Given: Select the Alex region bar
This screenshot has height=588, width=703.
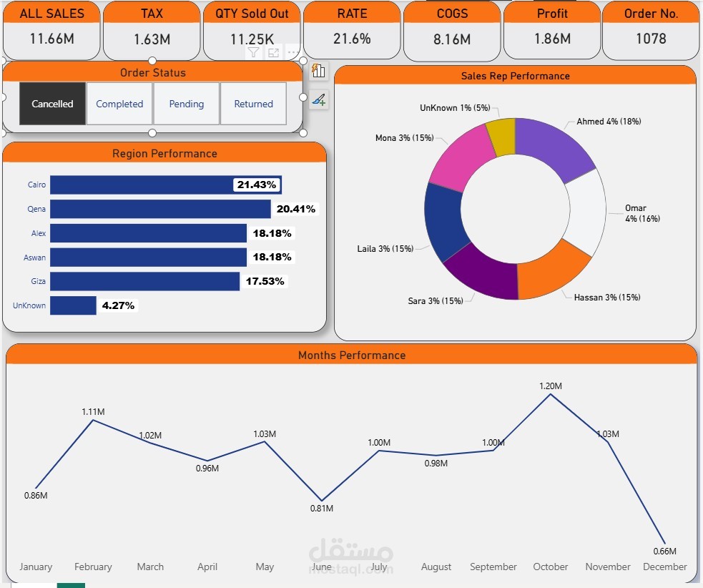Looking at the screenshot, I should tap(149, 233).
